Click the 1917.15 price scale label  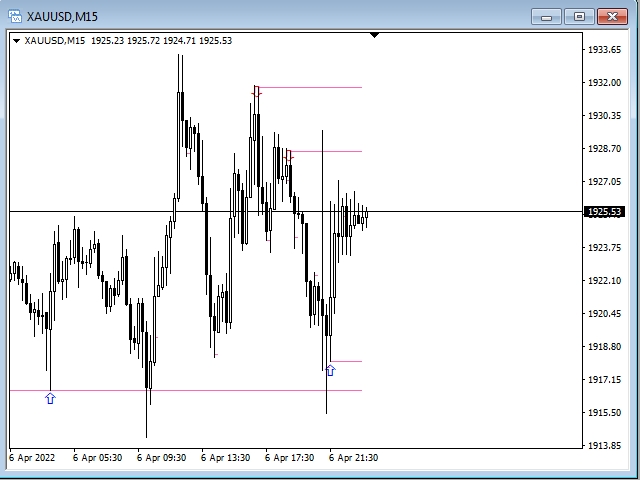(x=604, y=380)
